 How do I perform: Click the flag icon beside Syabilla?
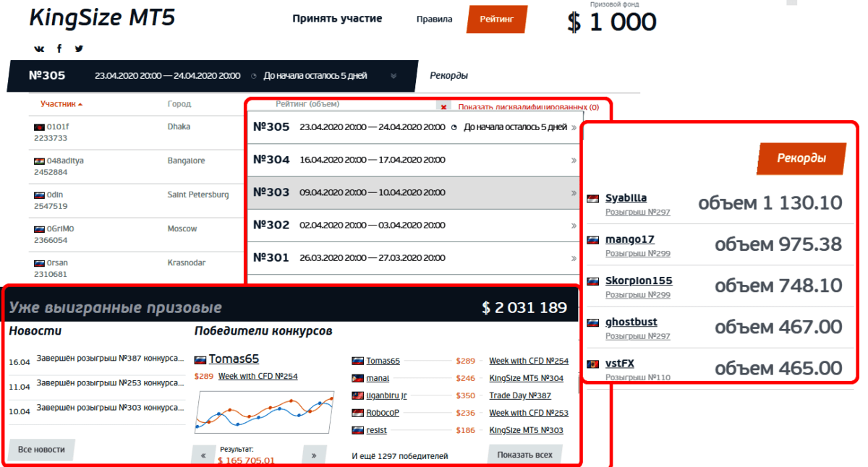point(593,199)
